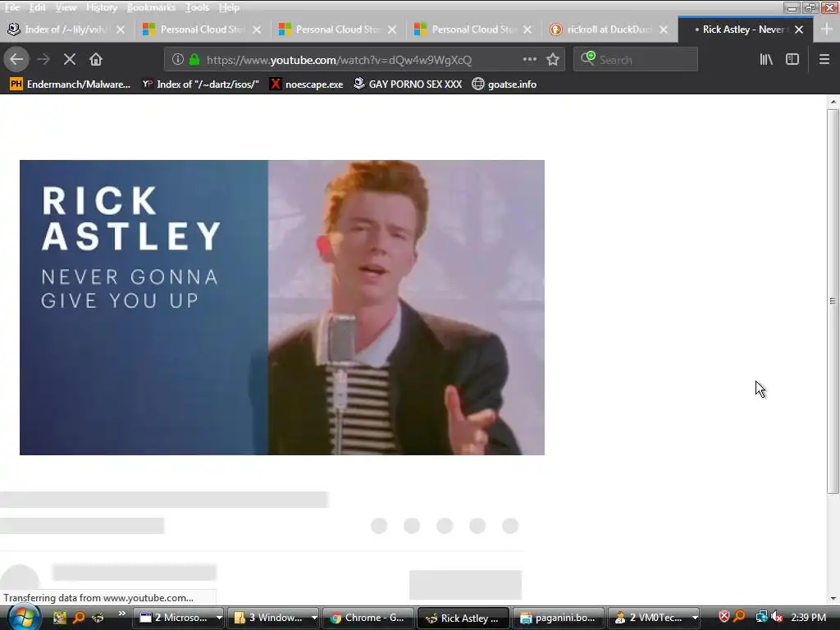Open the home page

(96, 59)
